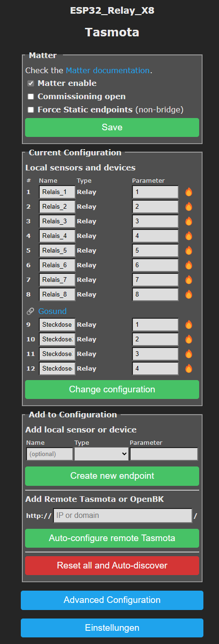Click the Change configuration button
The height and width of the screenshot is (644, 219).
point(112,390)
